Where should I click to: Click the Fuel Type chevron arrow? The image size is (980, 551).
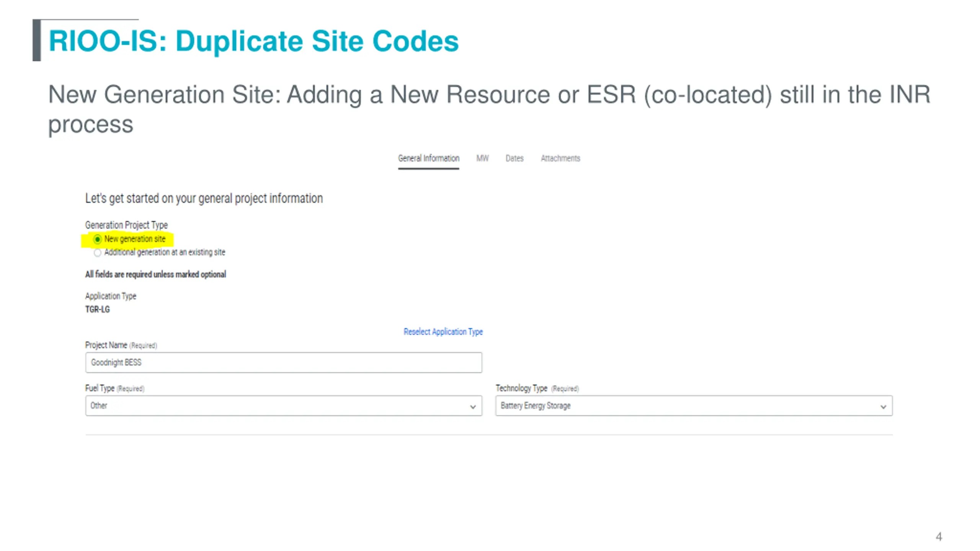(x=473, y=407)
